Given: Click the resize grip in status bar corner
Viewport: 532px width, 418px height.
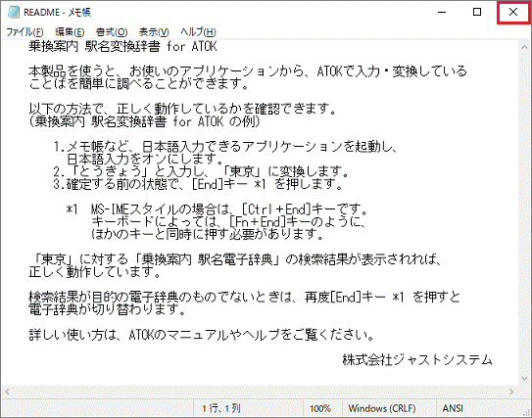Looking at the screenshot, I should 525,411.
